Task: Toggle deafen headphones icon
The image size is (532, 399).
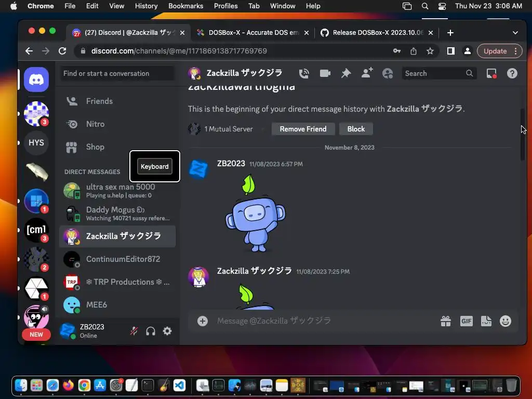Action: point(151,331)
